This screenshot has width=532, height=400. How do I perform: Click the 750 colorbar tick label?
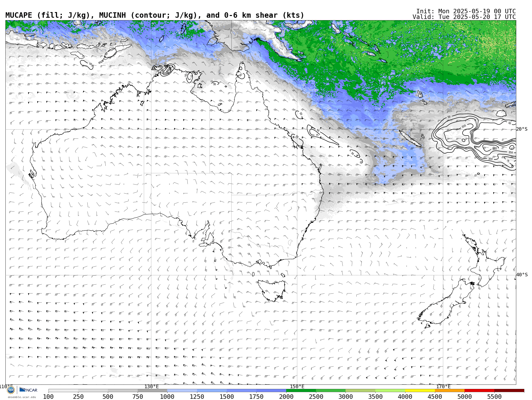tap(138, 397)
